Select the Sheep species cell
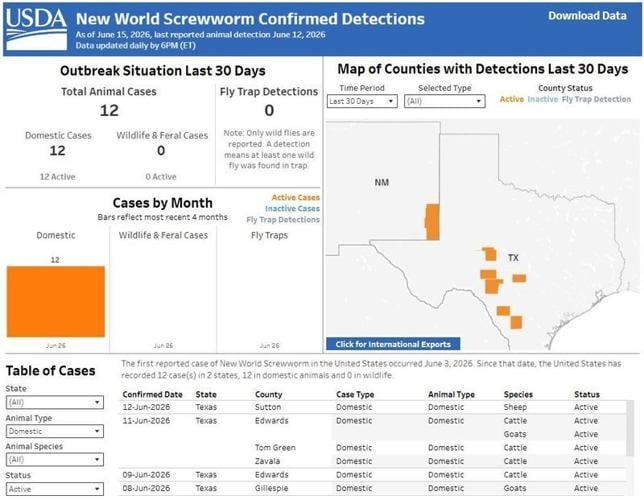 (x=515, y=407)
